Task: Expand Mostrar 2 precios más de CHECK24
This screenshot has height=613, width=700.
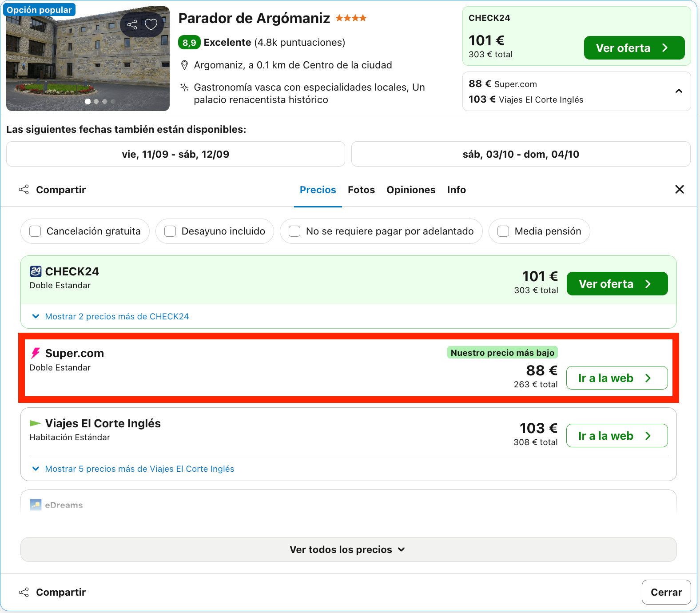Action: 111,316
